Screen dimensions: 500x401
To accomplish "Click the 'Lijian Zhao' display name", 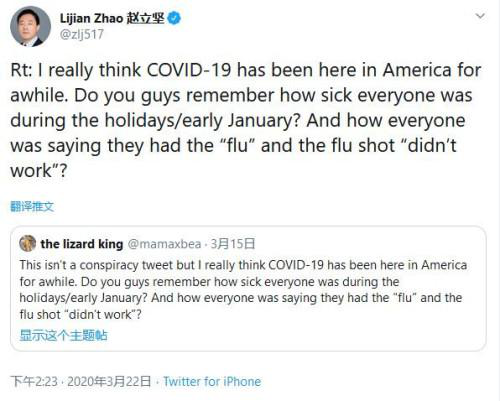I will pos(91,18).
